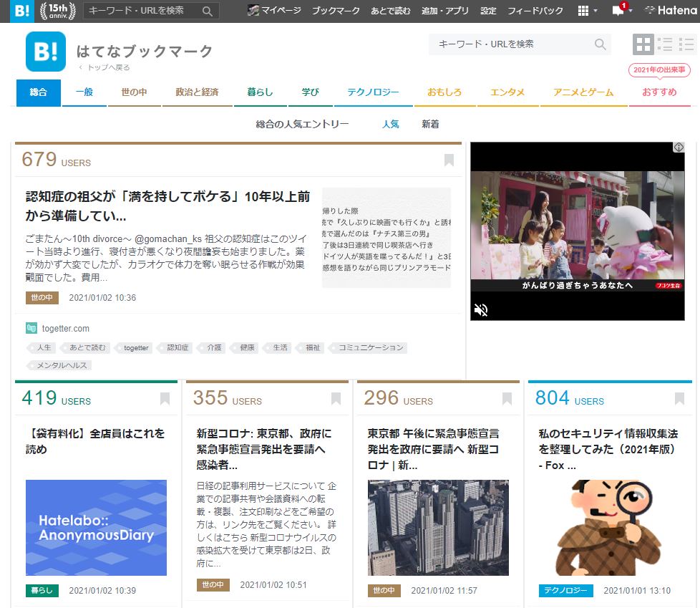The height and width of the screenshot is (608, 700).
Task: Bookmark the 296 users entry
Action: pos(507,398)
